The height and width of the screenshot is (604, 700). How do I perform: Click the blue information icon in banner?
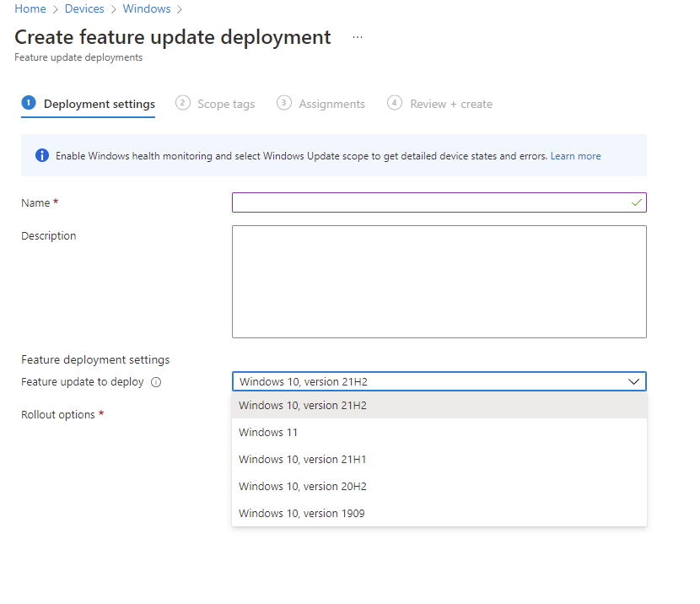click(42, 155)
